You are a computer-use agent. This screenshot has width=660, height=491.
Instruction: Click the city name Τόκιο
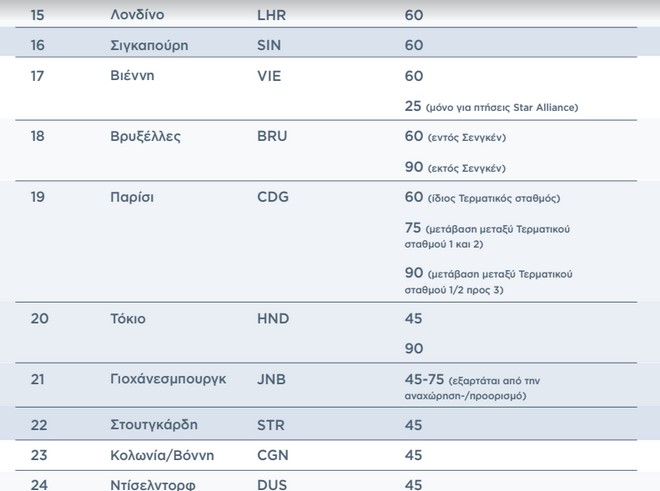click(x=128, y=319)
